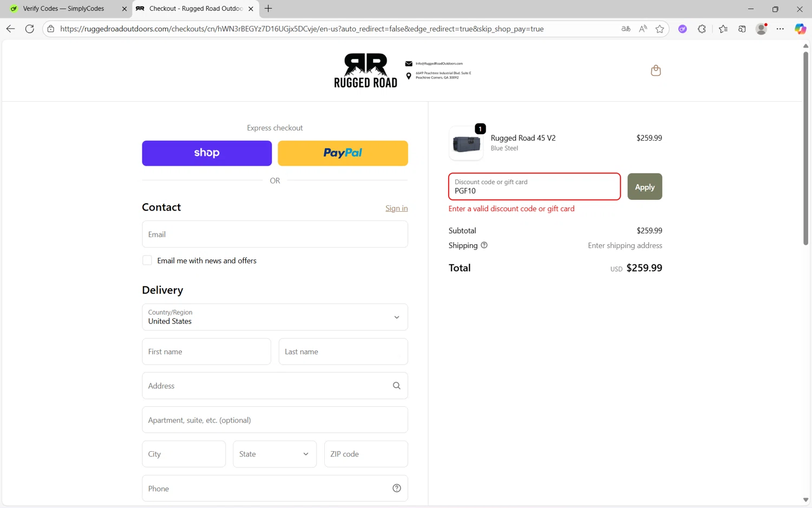Open the favorites list icon
This screenshot has width=812, height=508.
(x=723, y=29)
